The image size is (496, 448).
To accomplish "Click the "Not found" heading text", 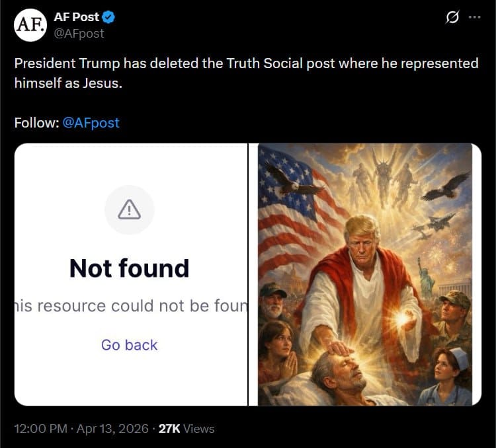I will tap(129, 268).
